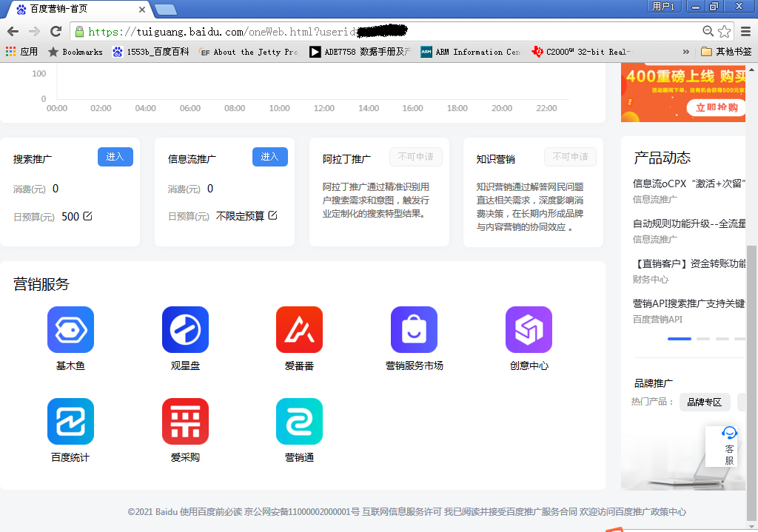
Task: Open the 1553b_百度百科 bookmark
Action: [x=151, y=52]
